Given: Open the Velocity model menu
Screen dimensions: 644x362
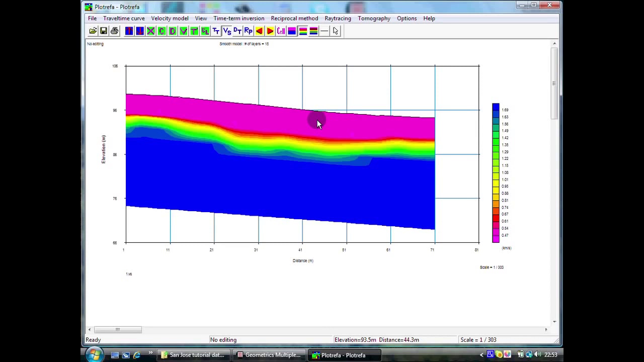Looking at the screenshot, I should coord(170,18).
